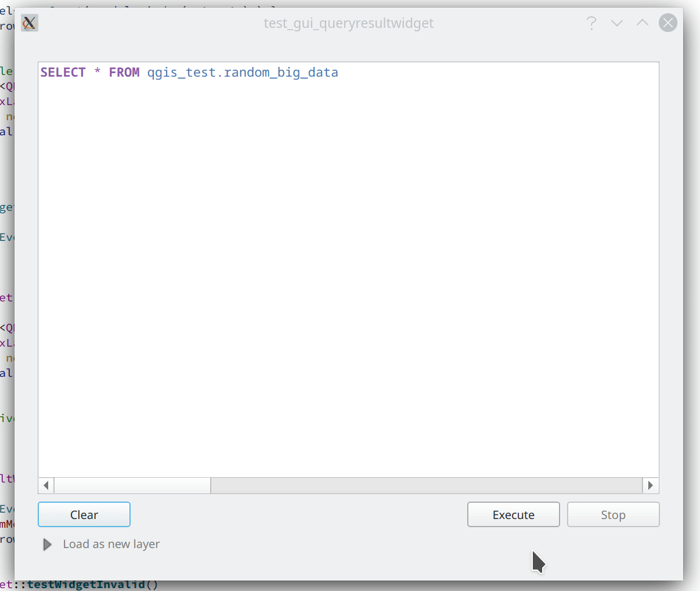Click the empty horizontal scrollbar track

tap(426, 485)
